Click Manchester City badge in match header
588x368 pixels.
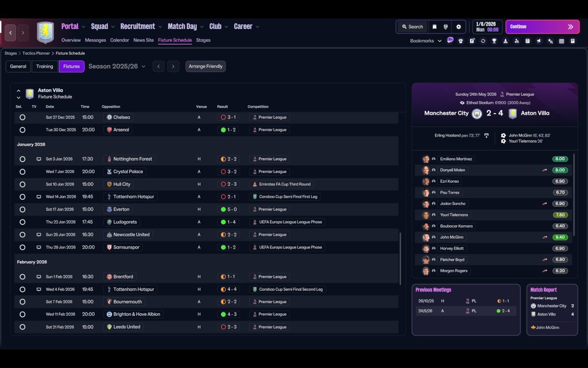[477, 113]
